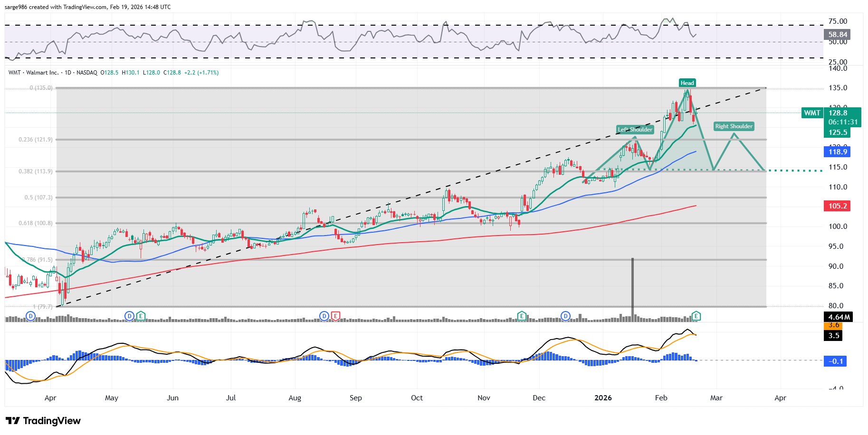This screenshot has width=868, height=435.
Task: Click the leftmost dividend marker before April
Action: [x=31, y=316]
